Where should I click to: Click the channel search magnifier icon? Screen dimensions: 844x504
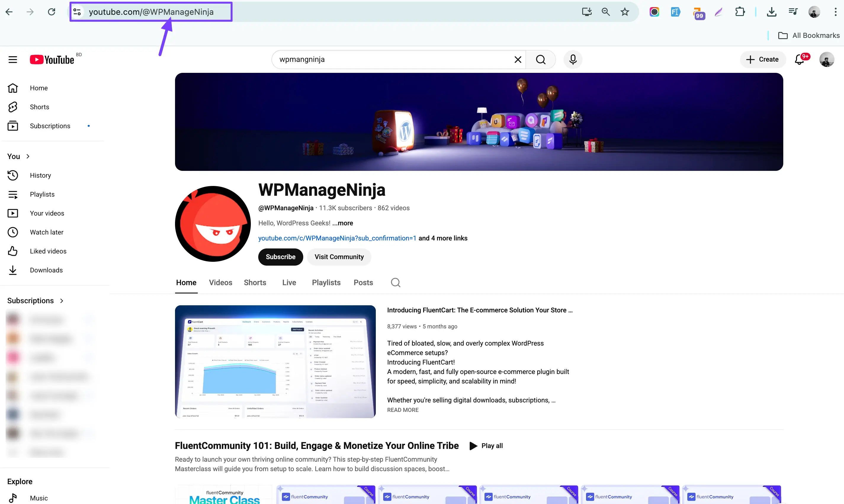click(395, 282)
